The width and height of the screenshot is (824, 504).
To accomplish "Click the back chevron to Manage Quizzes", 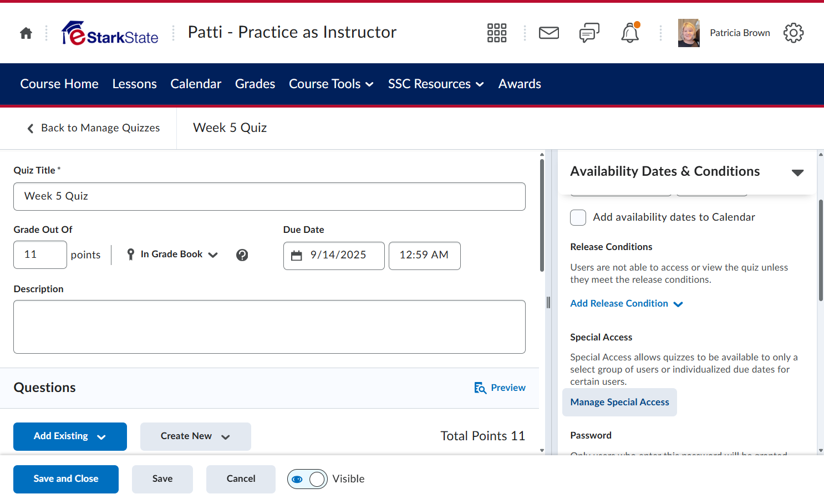I will (30, 128).
